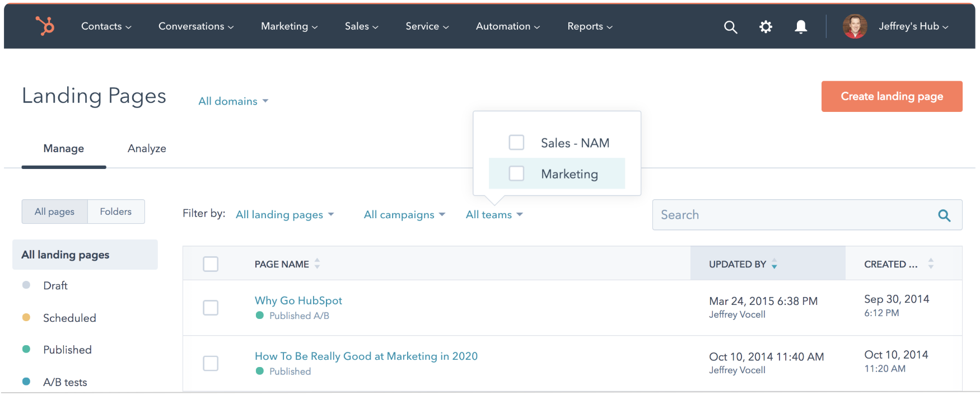Click Oct 10, 2014 11:40 AM cell
This screenshot has width=980, height=395.
766,356
